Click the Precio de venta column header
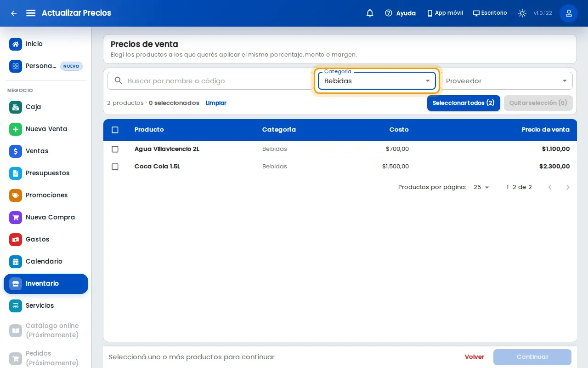The height and width of the screenshot is (368, 588). coord(546,130)
